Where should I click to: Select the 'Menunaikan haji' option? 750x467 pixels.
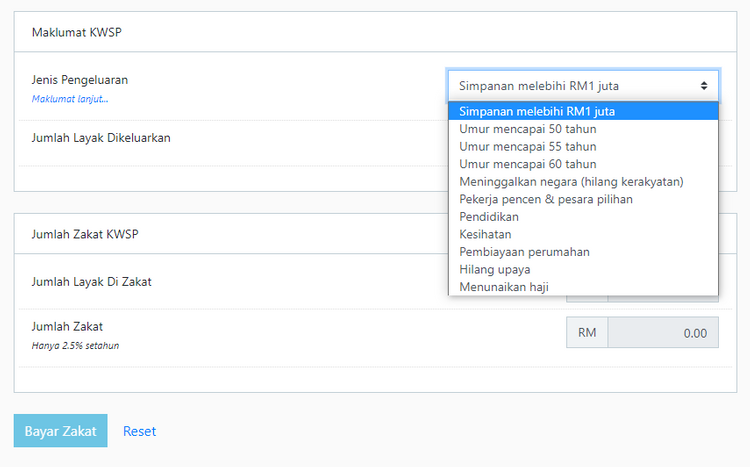coord(583,287)
